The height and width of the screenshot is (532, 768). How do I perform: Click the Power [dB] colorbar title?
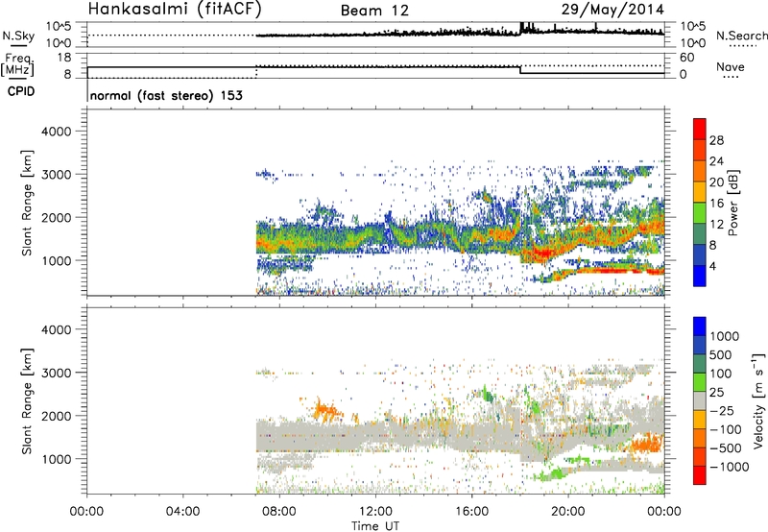click(x=733, y=203)
